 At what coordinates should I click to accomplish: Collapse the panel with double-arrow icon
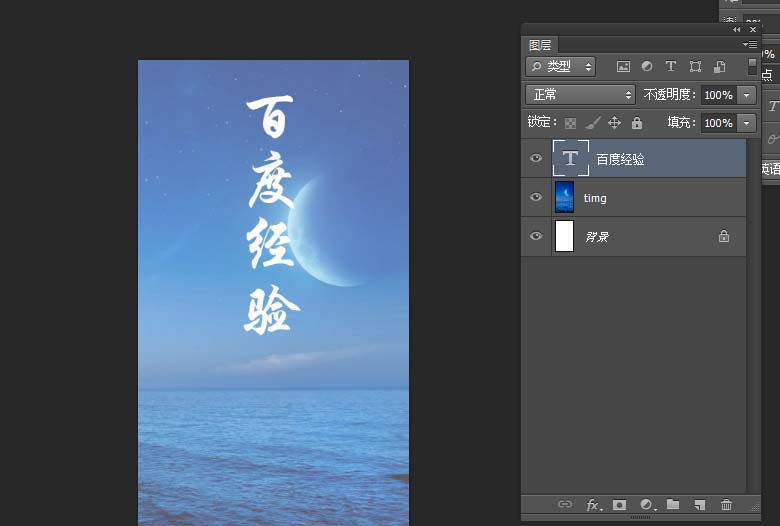pyautogui.click(x=736, y=30)
